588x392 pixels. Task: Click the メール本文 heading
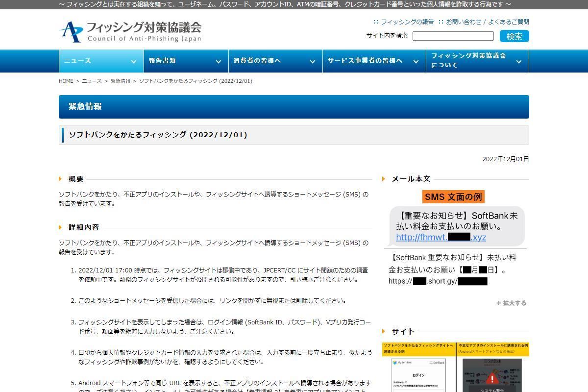(x=411, y=179)
